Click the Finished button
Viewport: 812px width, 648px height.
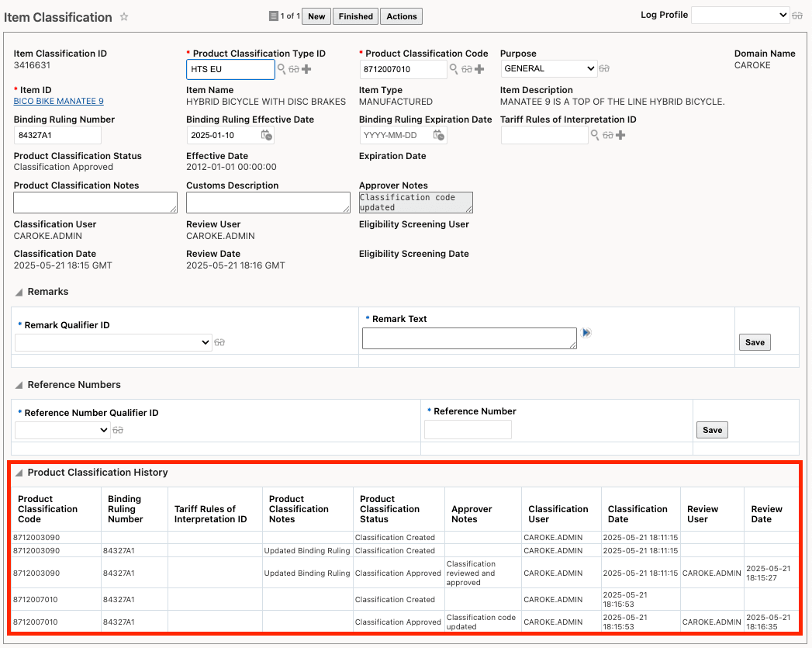pyautogui.click(x=356, y=16)
